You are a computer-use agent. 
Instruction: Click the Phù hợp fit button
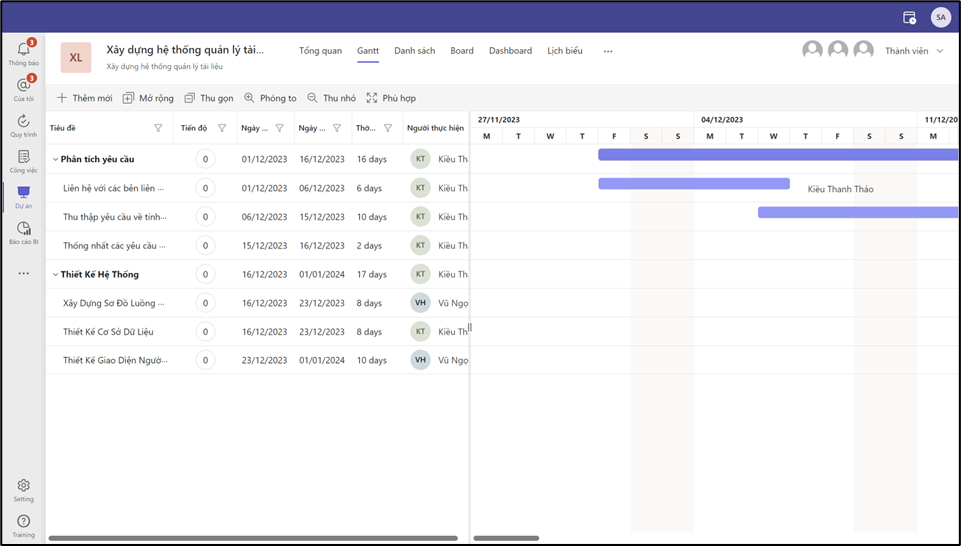pos(390,98)
